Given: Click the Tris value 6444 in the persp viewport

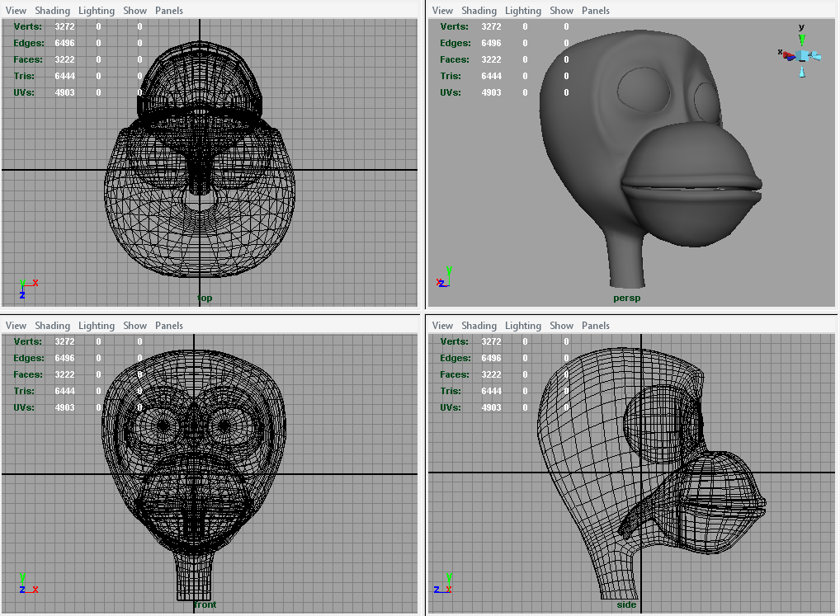Looking at the screenshot, I should [x=491, y=77].
